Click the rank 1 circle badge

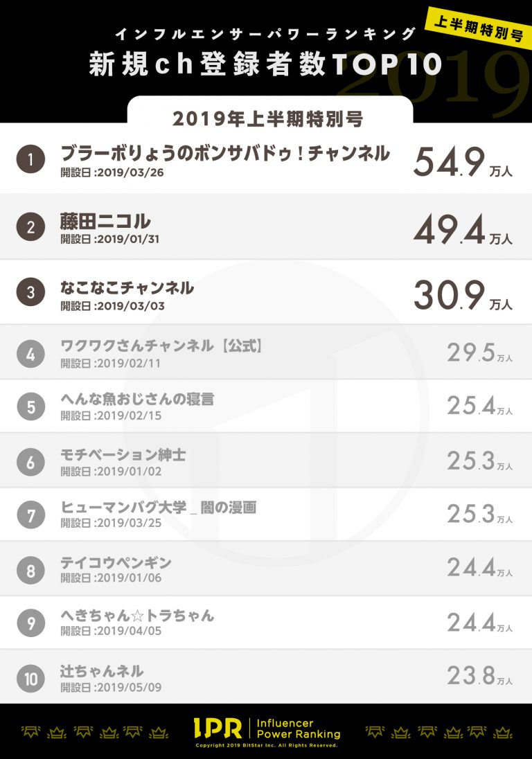(30, 159)
